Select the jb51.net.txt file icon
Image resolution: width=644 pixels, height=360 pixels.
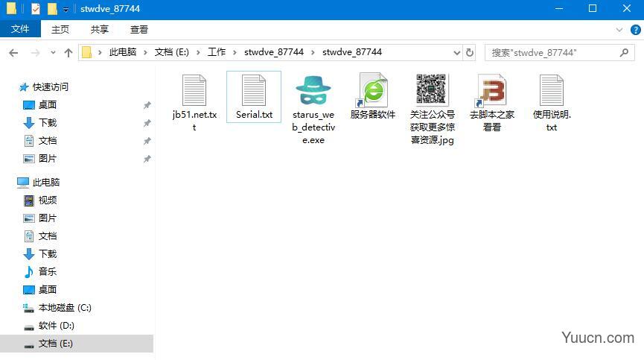[x=194, y=90]
